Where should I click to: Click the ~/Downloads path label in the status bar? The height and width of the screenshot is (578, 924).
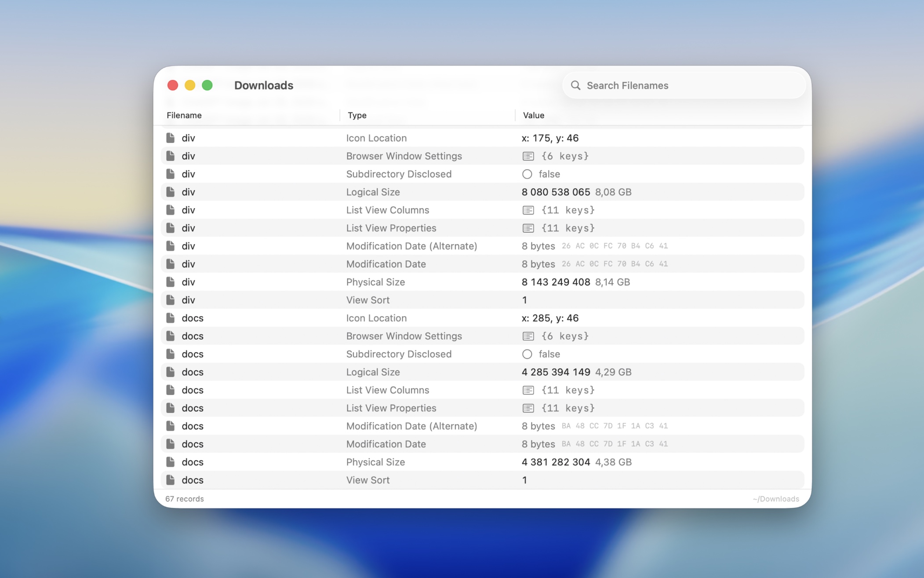point(776,499)
